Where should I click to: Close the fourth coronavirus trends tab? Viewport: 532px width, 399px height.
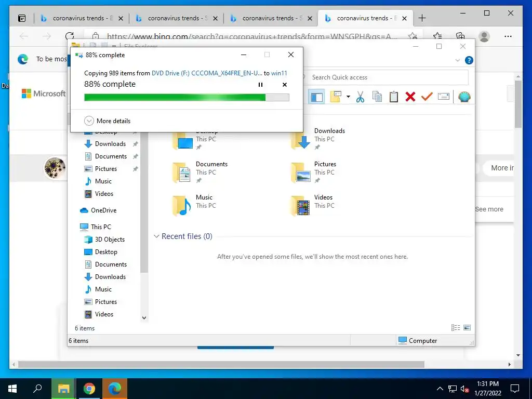(404, 19)
